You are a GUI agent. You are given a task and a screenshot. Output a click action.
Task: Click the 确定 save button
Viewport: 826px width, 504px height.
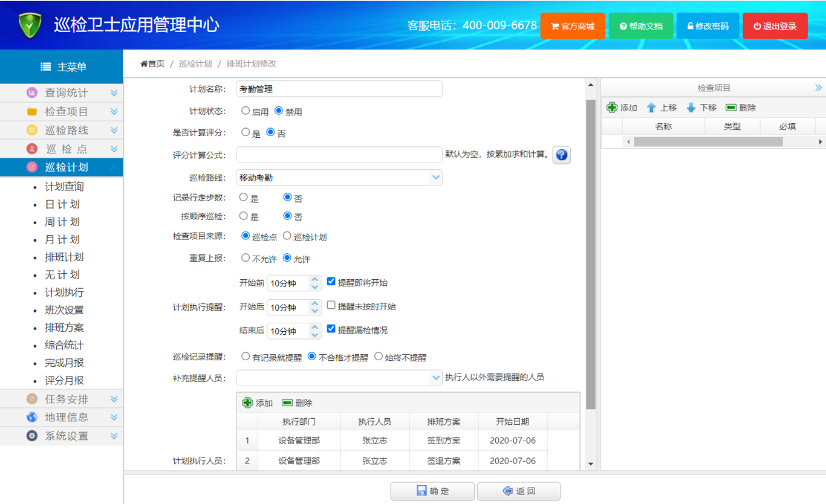click(x=432, y=491)
